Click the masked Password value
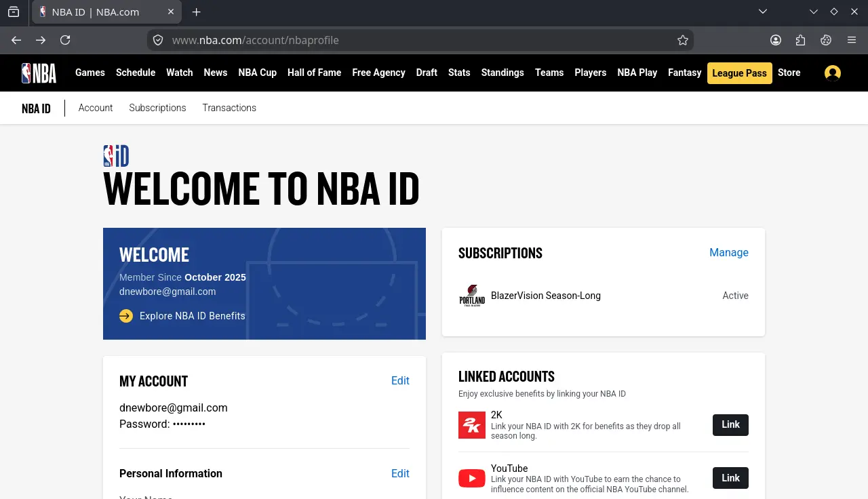 (x=189, y=424)
